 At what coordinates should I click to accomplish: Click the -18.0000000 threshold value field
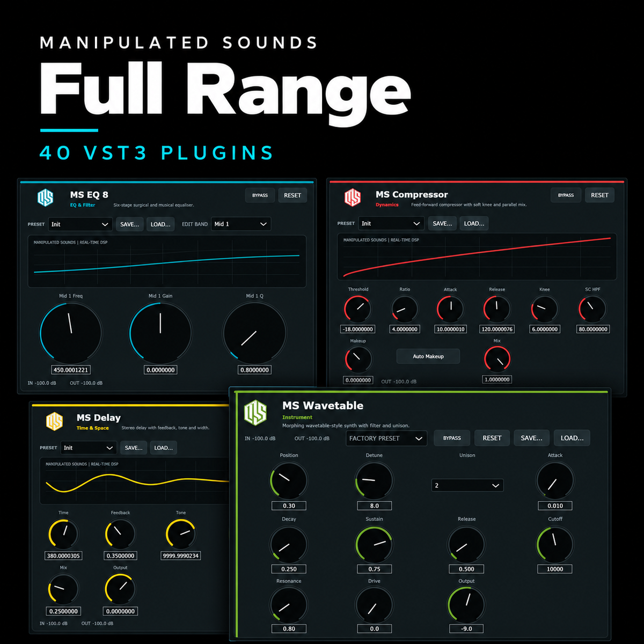357,329
